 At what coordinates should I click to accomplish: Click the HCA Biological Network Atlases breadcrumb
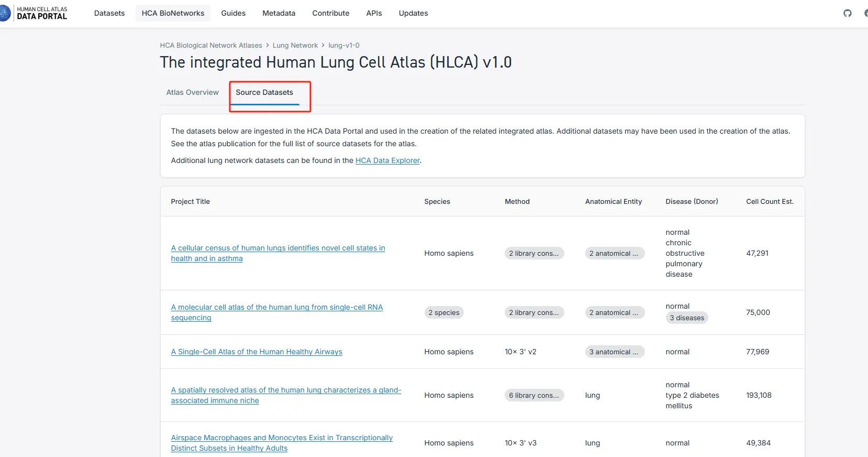(x=211, y=46)
